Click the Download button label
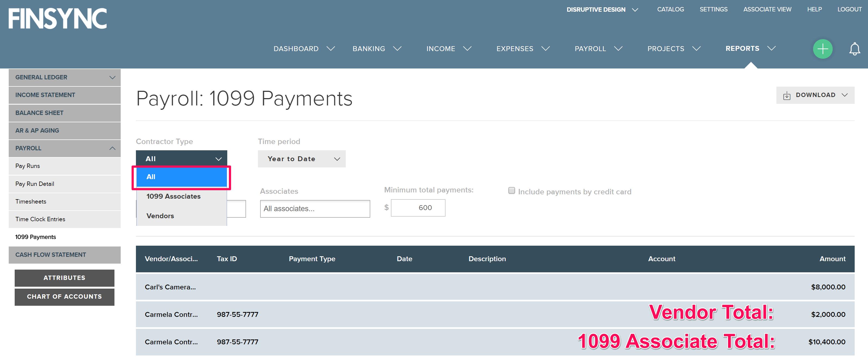Viewport: 868px width, 359px height. pos(816,95)
